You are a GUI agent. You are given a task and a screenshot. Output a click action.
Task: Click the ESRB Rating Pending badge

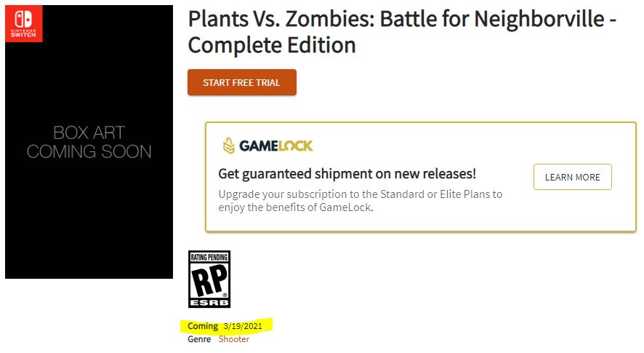tap(209, 279)
